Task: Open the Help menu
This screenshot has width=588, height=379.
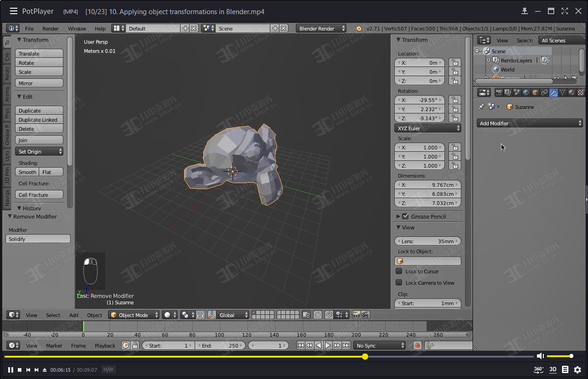Action: 100,28
